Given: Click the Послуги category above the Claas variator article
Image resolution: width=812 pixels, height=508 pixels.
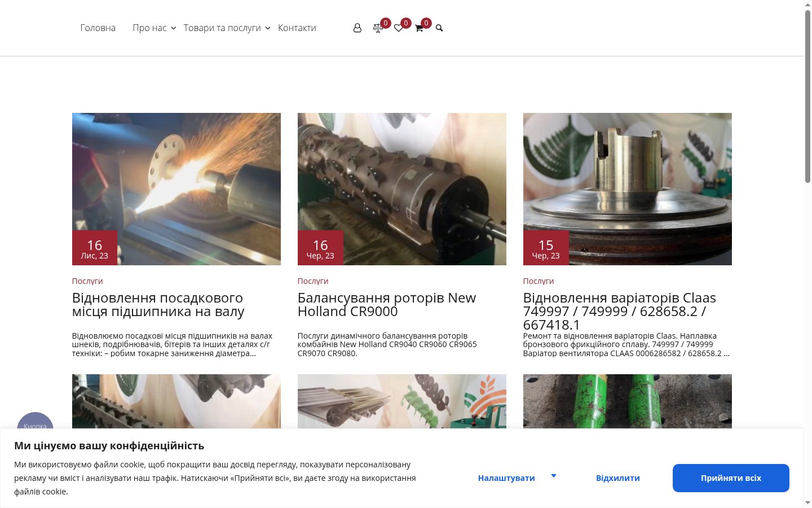Looking at the screenshot, I should (x=539, y=281).
